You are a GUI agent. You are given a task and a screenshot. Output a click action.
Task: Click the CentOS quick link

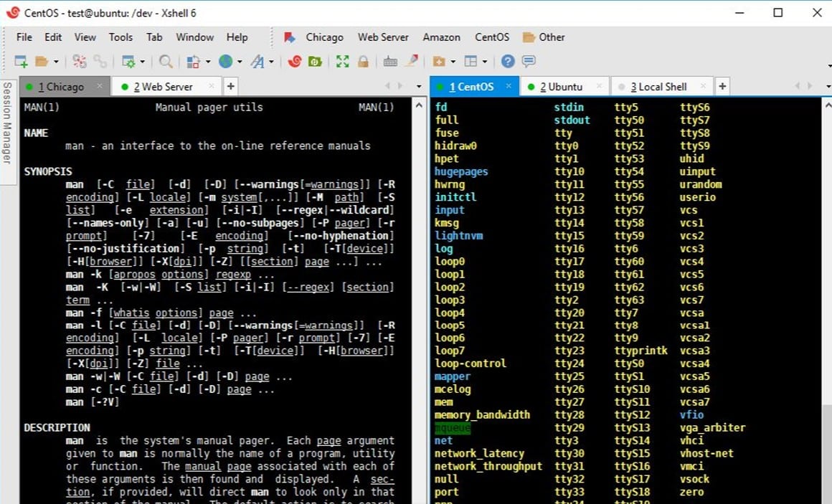pyautogui.click(x=492, y=37)
